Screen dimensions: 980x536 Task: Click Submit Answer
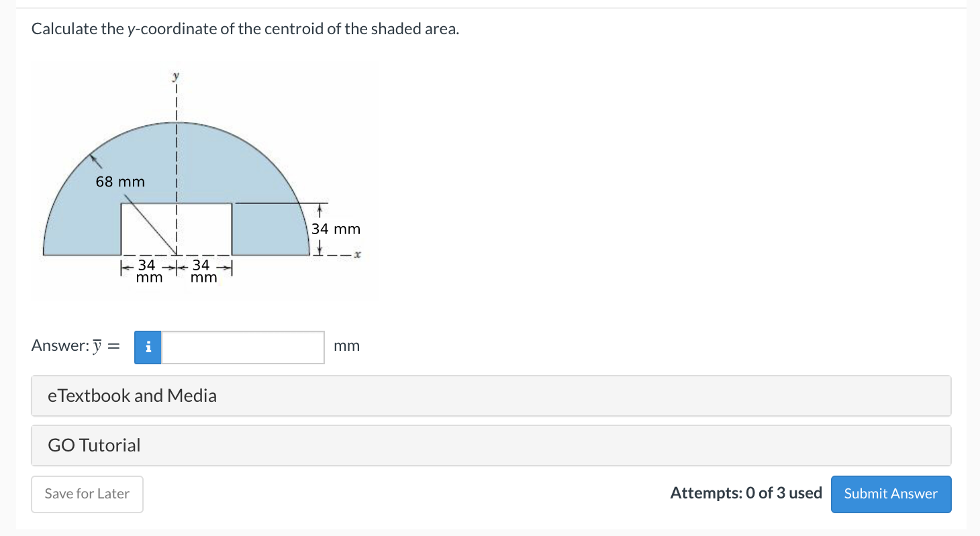point(891,494)
